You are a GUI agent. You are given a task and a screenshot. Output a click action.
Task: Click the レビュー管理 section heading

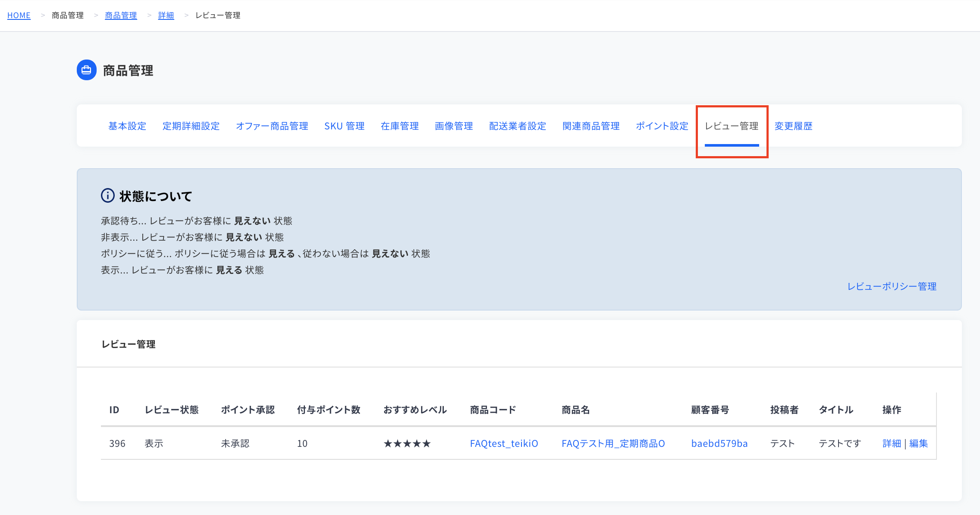[x=129, y=344]
